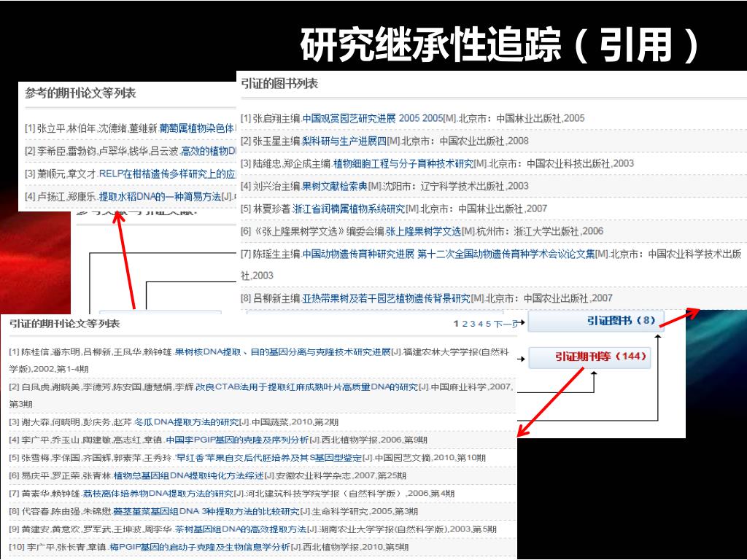
Task: Open the 引证图书（8）button
Action: tap(597, 321)
